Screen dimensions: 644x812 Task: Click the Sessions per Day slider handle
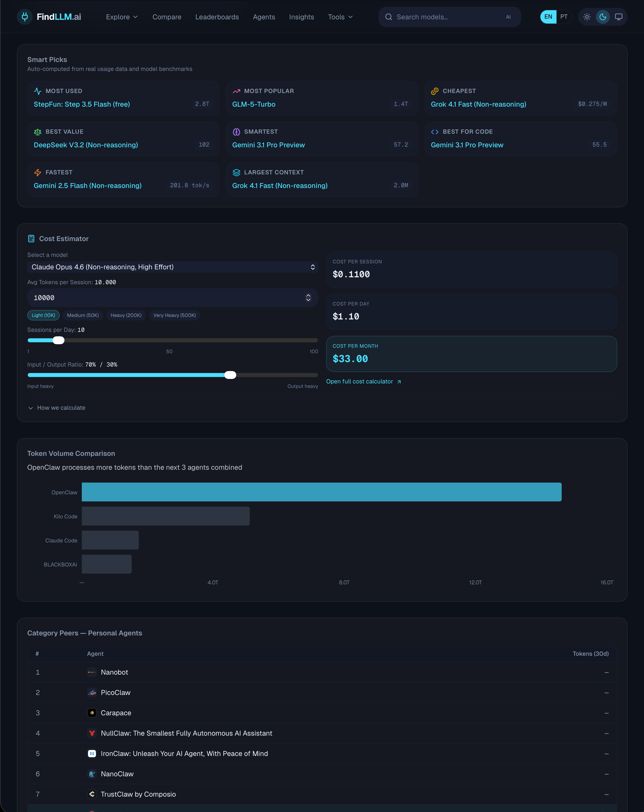(58, 341)
